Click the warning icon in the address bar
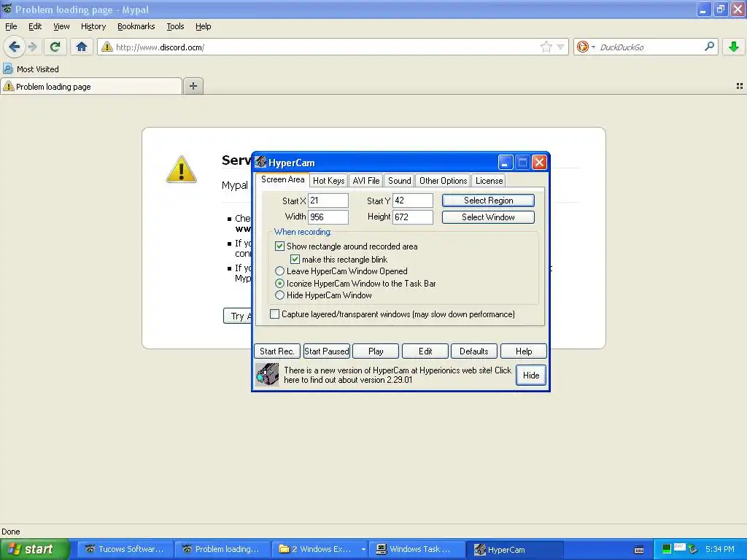The image size is (747, 560). [107, 47]
